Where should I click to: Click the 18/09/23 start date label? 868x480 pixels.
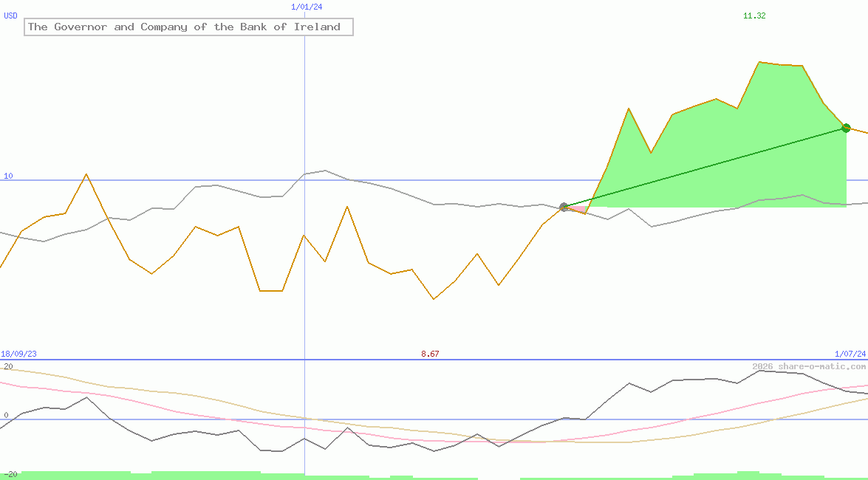pyautogui.click(x=18, y=354)
